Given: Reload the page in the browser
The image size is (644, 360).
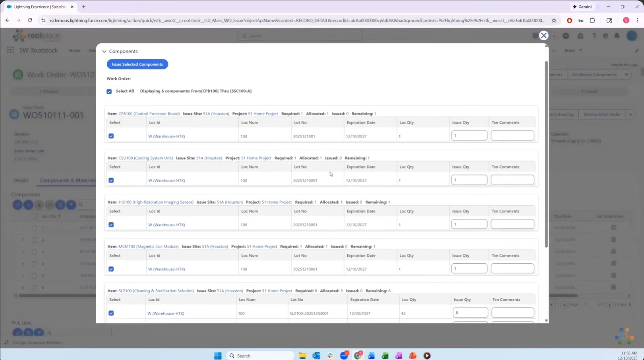Looking at the screenshot, I should [30, 20].
